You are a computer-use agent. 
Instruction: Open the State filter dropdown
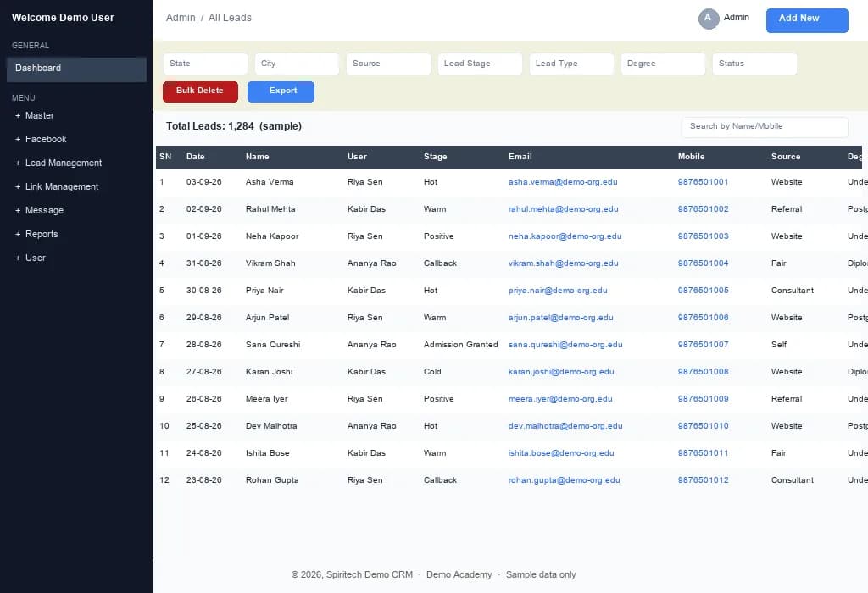205,64
